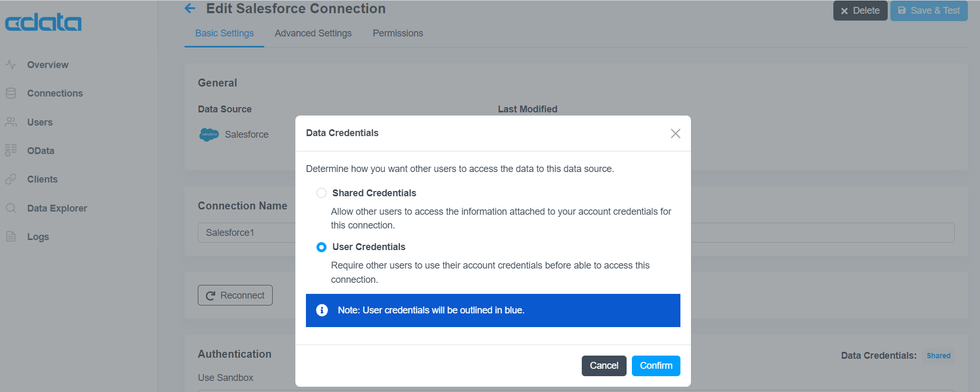Click the Salesforce cloud logo icon

click(209, 135)
